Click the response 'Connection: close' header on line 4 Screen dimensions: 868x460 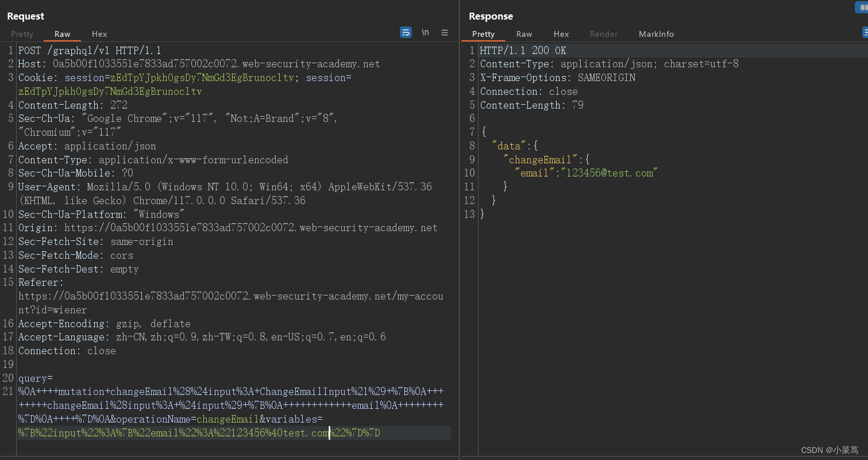(x=529, y=91)
